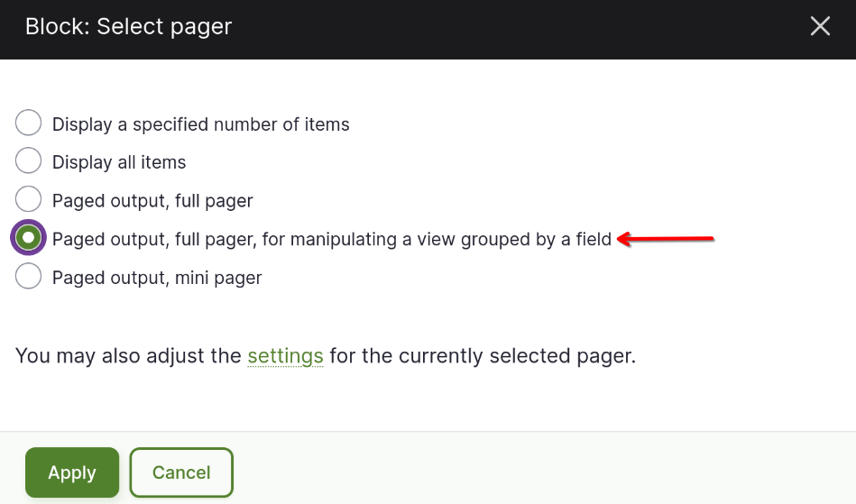Cancel the pager selection

coord(181,472)
